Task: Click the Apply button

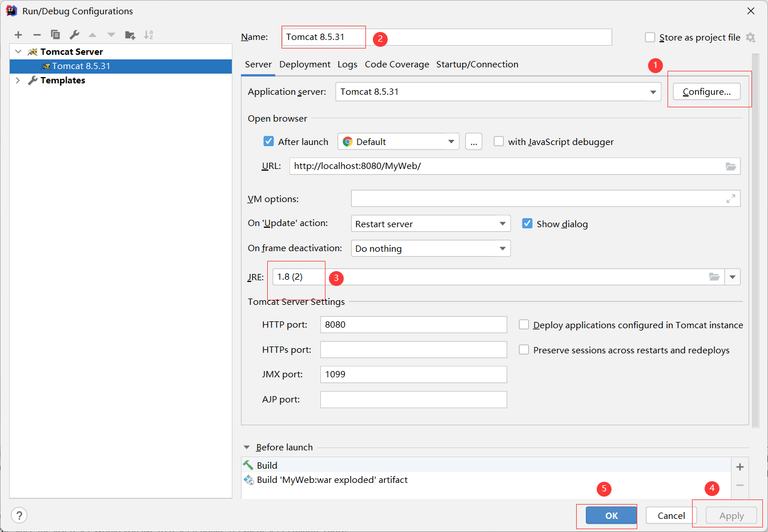Action: (x=731, y=515)
